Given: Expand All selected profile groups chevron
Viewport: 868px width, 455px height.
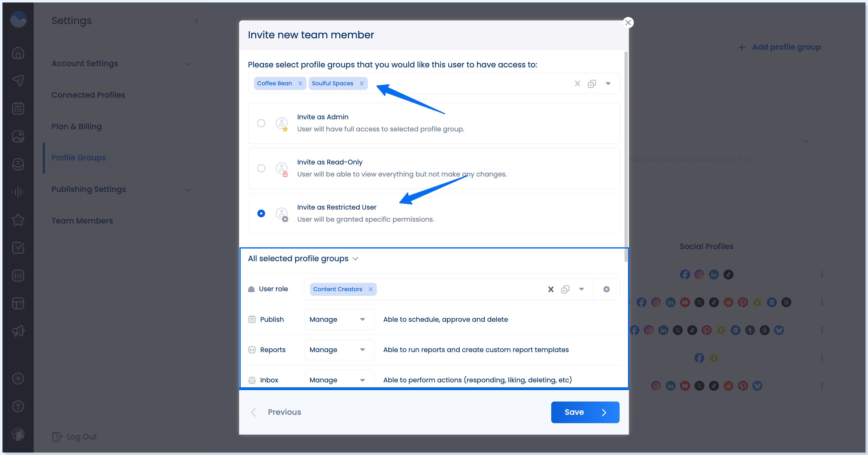Looking at the screenshot, I should (x=355, y=259).
